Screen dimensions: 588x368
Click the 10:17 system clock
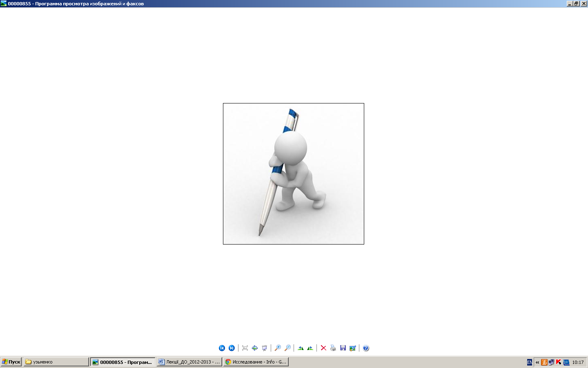pyautogui.click(x=578, y=362)
